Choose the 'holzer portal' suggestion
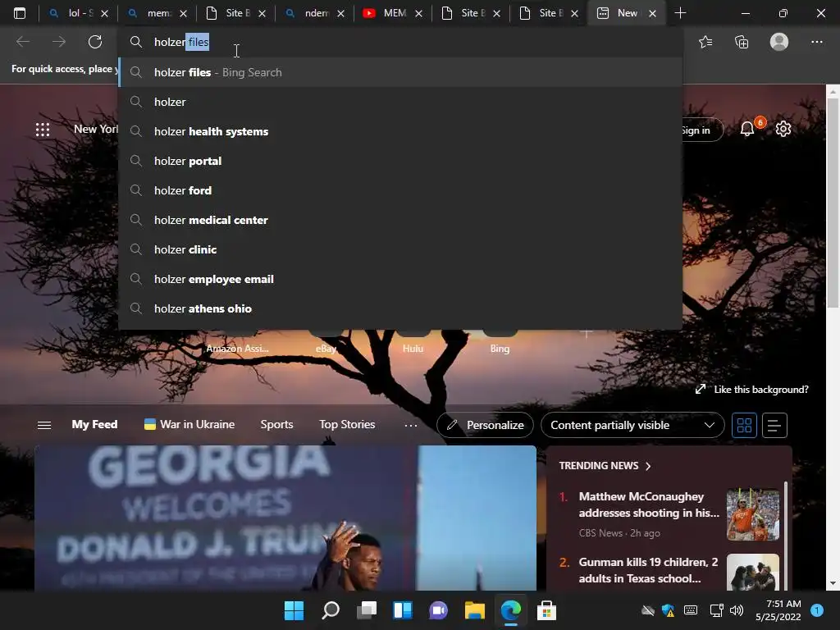 click(x=400, y=161)
